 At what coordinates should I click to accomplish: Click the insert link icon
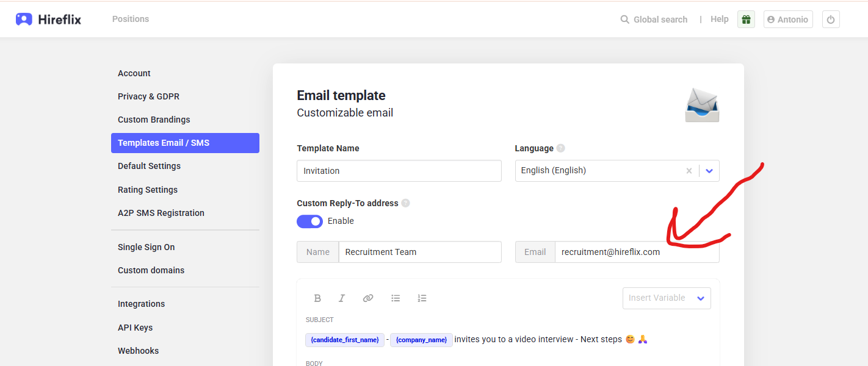pos(368,298)
